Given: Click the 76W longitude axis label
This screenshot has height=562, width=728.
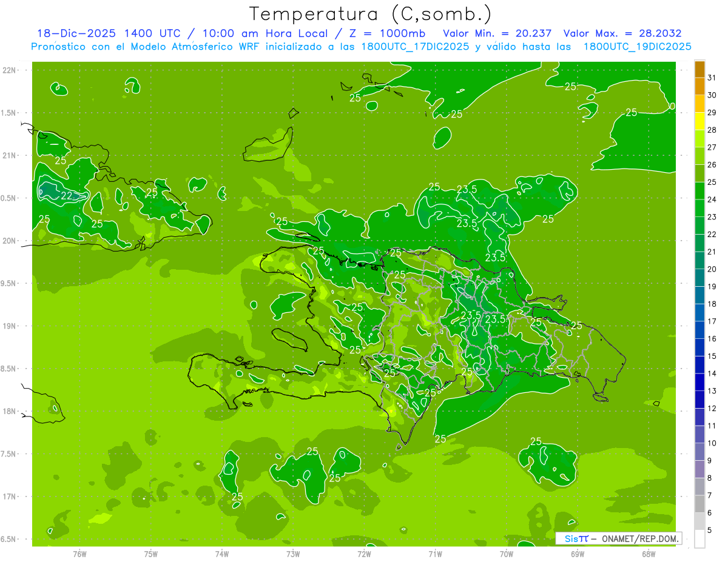Looking at the screenshot, I should coord(79,554).
